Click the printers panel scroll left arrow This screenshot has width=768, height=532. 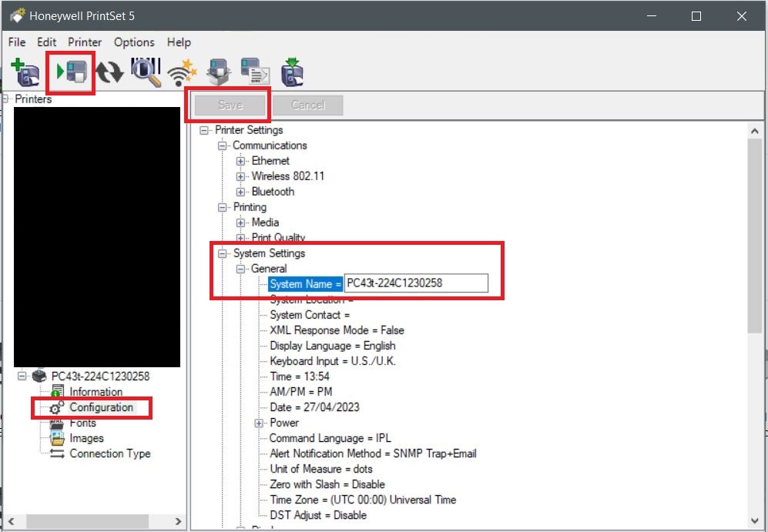tap(12, 522)
